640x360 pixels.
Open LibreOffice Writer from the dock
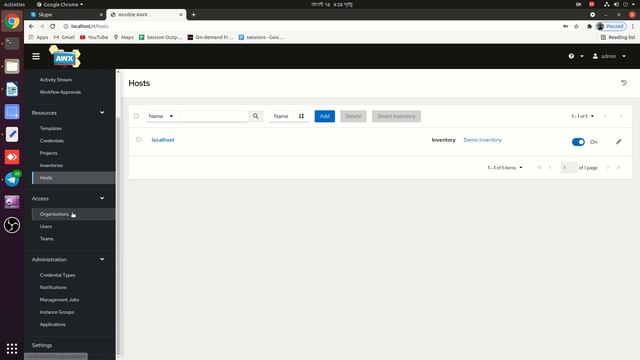(x=12, y=89)
